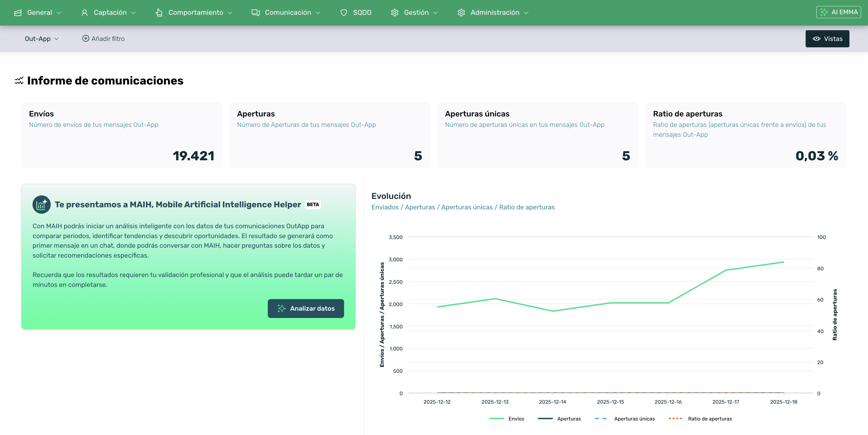
Task: Click the Administración gear icon
Action: click(x=461, y=12)
